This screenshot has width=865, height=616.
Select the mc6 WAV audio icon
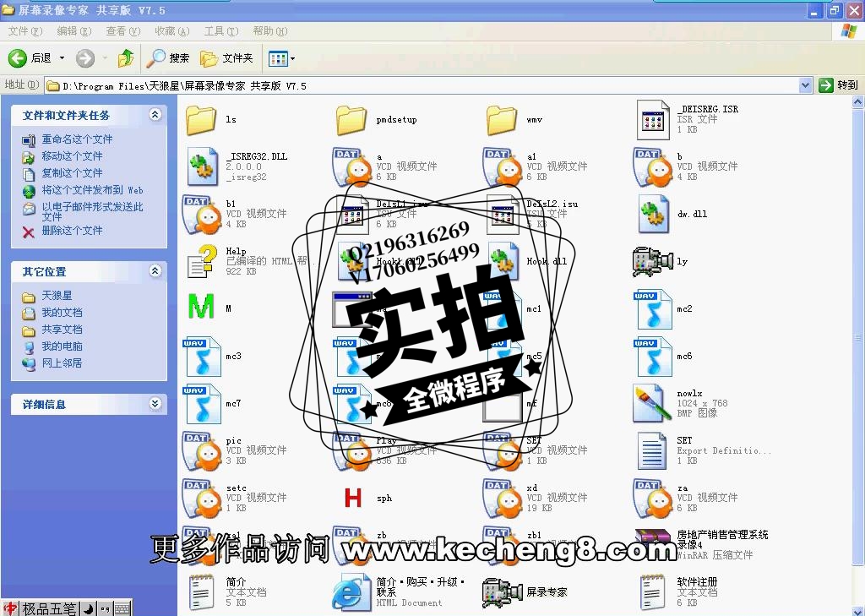[x=653, y=357]
